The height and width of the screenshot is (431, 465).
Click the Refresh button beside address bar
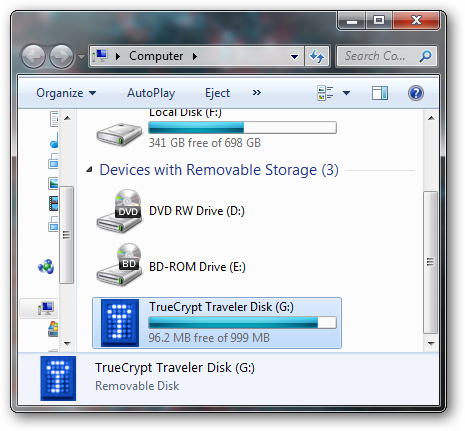coord(317,56)
